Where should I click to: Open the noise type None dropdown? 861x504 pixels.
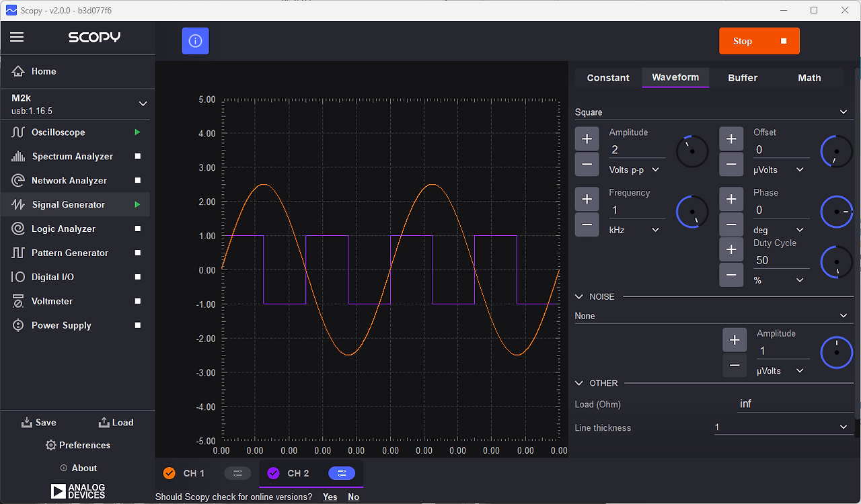pos(714,316)
